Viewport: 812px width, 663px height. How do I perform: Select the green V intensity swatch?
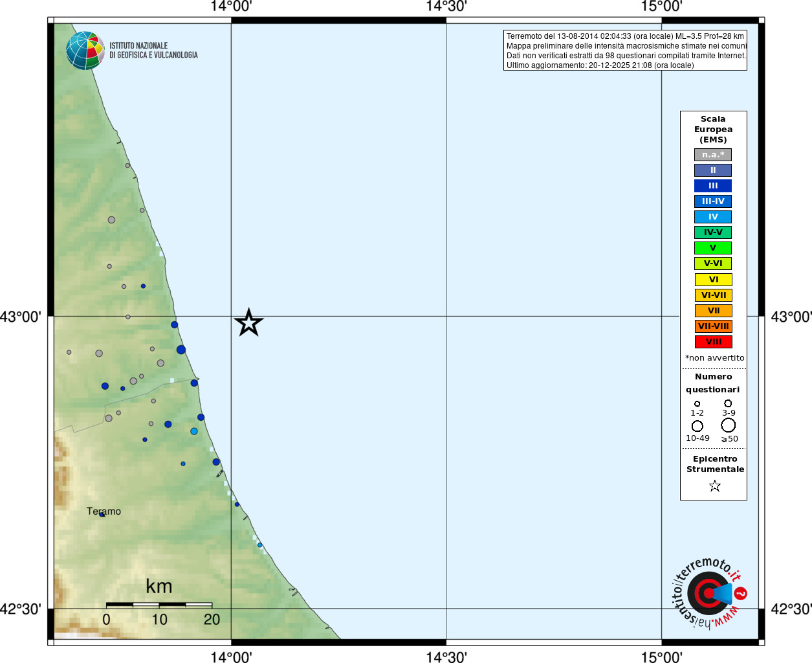click(713, 248)
